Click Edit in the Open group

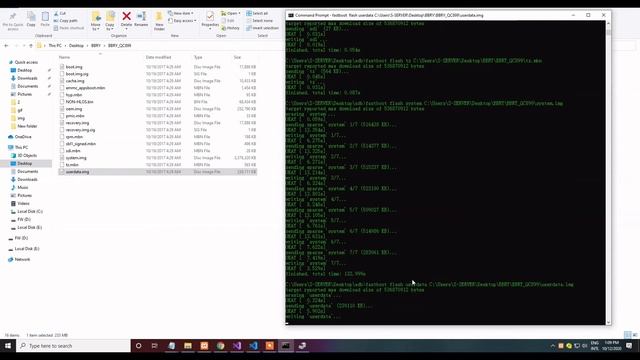pyautogui.click(x=228, y=21)
